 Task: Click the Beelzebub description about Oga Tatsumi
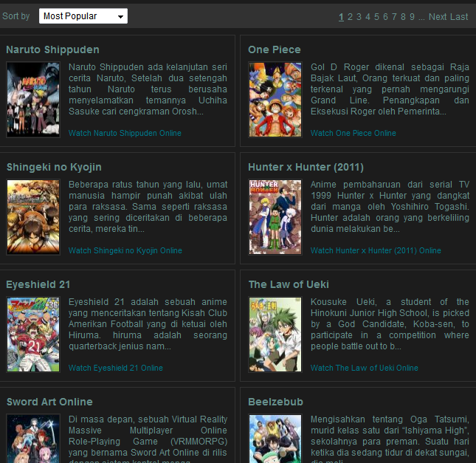390,439
